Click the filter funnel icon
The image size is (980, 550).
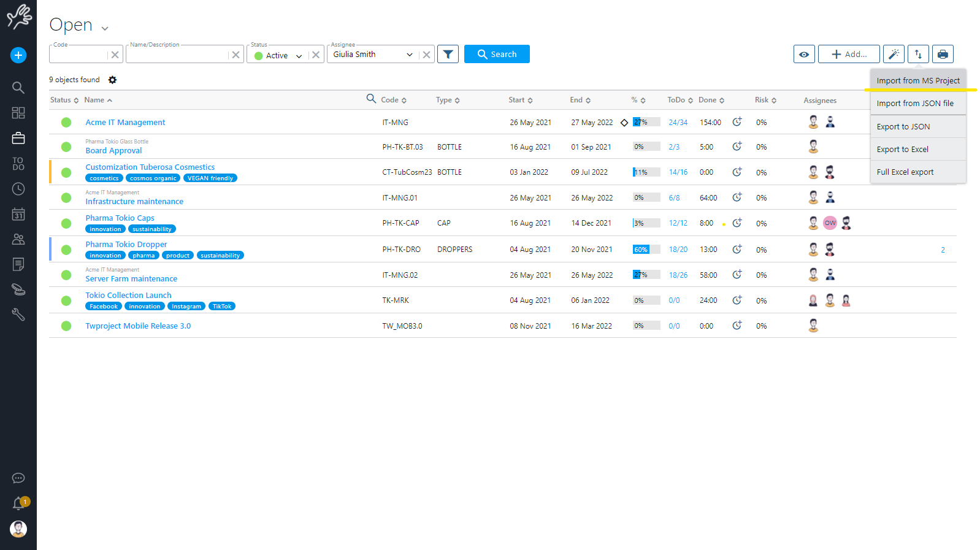pyautogui.click(x=448, y=54)
